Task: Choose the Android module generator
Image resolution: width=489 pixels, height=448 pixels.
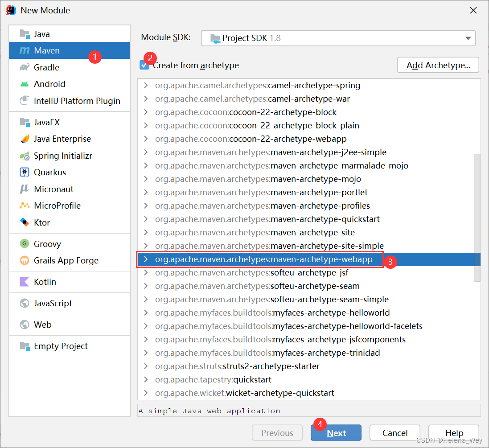Action: point(49,84)
